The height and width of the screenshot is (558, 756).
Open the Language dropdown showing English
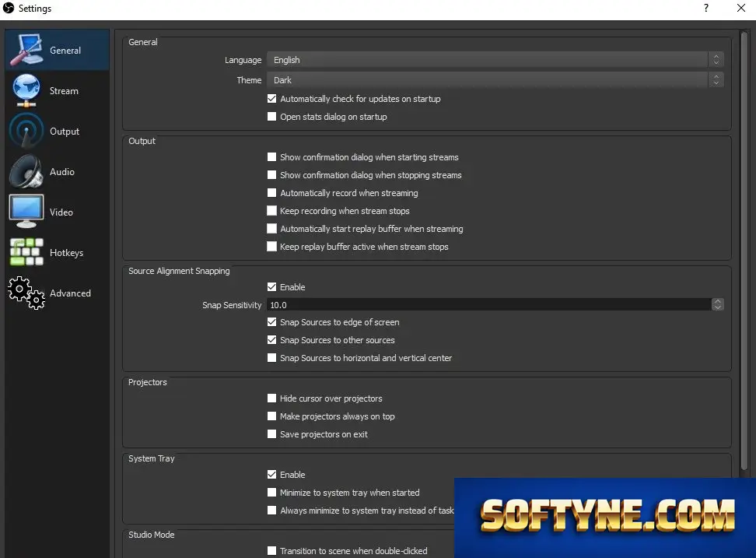(495, 60)
